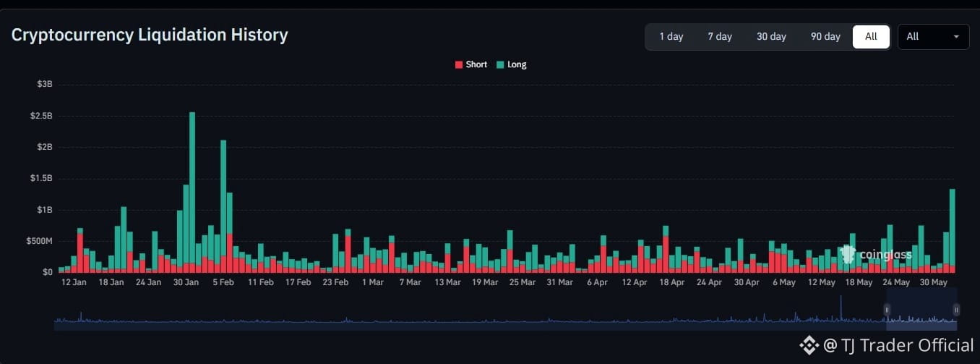The height and width of the screenshot is (364, 980).
Task: Toggle the Short series in the legend
Action: pos(470,64)
